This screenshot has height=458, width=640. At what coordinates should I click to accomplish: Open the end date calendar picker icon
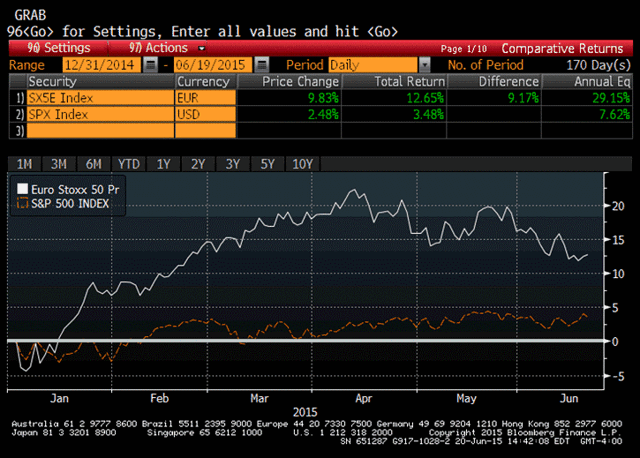(x=262, y=64)
